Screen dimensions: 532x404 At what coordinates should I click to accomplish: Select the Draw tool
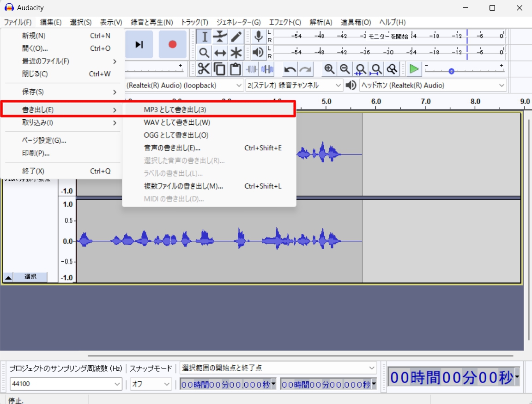(236, 37)
